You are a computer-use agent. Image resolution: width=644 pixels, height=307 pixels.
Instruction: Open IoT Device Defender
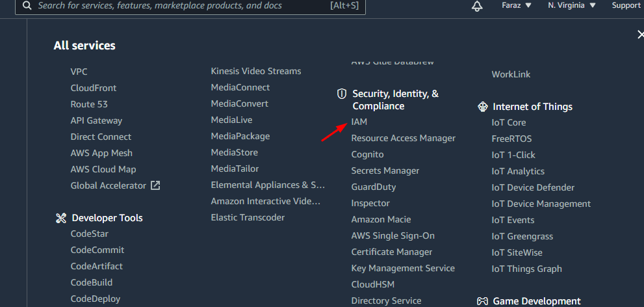pyautogui.click(x=533, y=187)
